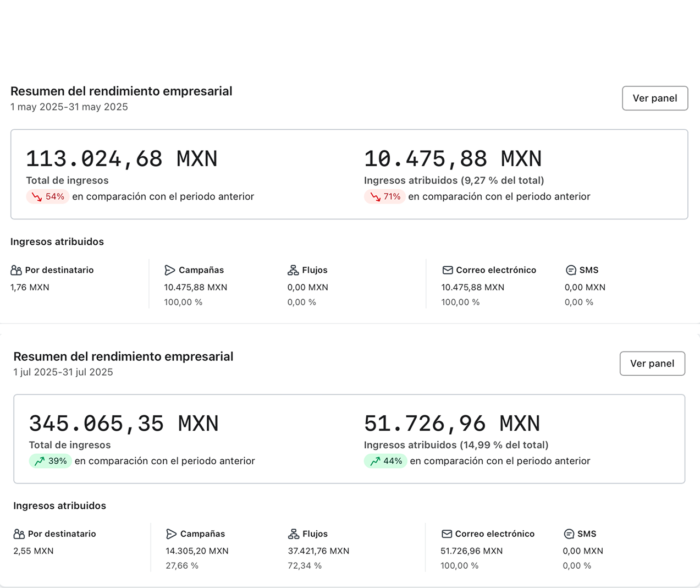The image size is (700, 588).
Task: Click the 1 jul 2025-31 jul 2025 date range
Action: point(63,372)
